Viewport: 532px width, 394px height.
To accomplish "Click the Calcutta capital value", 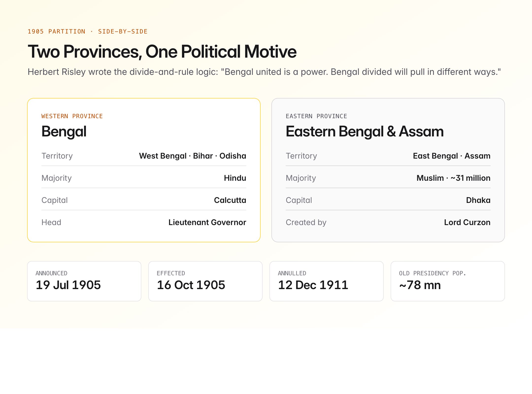I will point(230,200).
